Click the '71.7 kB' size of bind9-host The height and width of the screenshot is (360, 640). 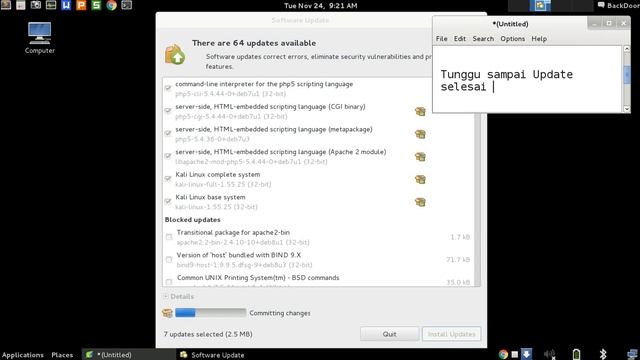pyautogui.click(x=458, y=260)
